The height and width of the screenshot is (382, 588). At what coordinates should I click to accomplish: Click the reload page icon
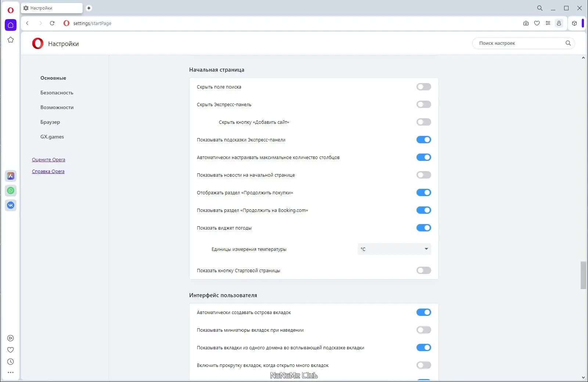pyautogui.click(x=52, y=23)
